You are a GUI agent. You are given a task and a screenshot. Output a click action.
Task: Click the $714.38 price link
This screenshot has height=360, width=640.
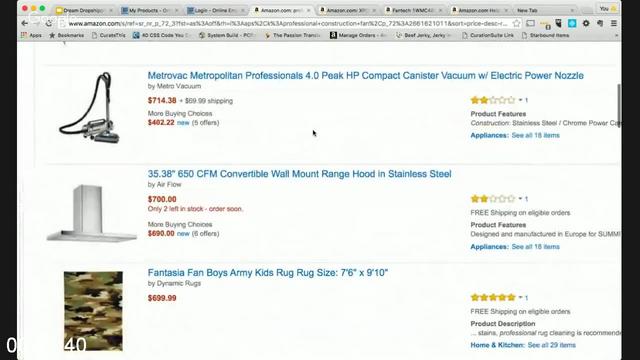(x=162, y=100)
